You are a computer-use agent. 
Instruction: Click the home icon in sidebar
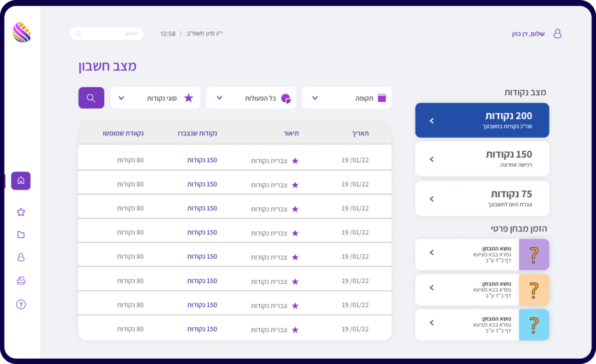pyautogui.click(x=21, y=181)
